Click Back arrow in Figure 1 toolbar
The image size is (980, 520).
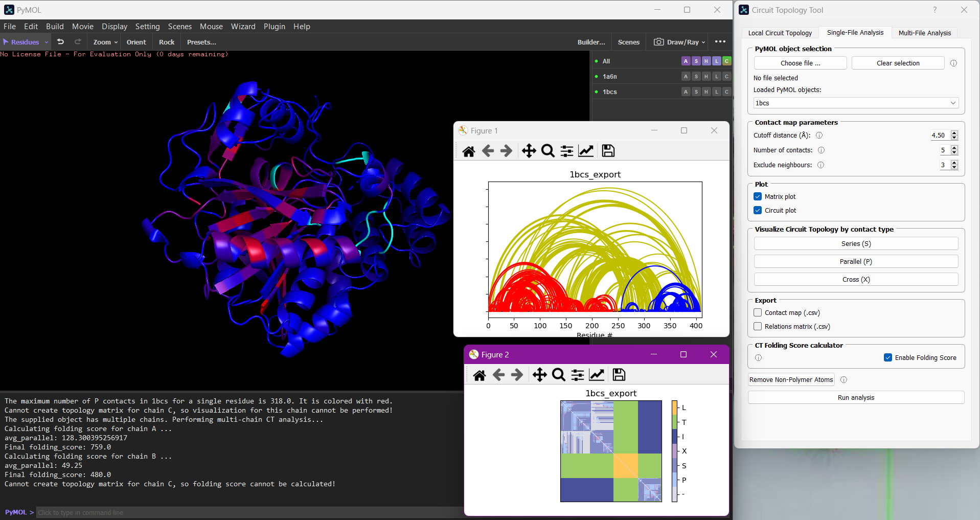pos(488,151)
